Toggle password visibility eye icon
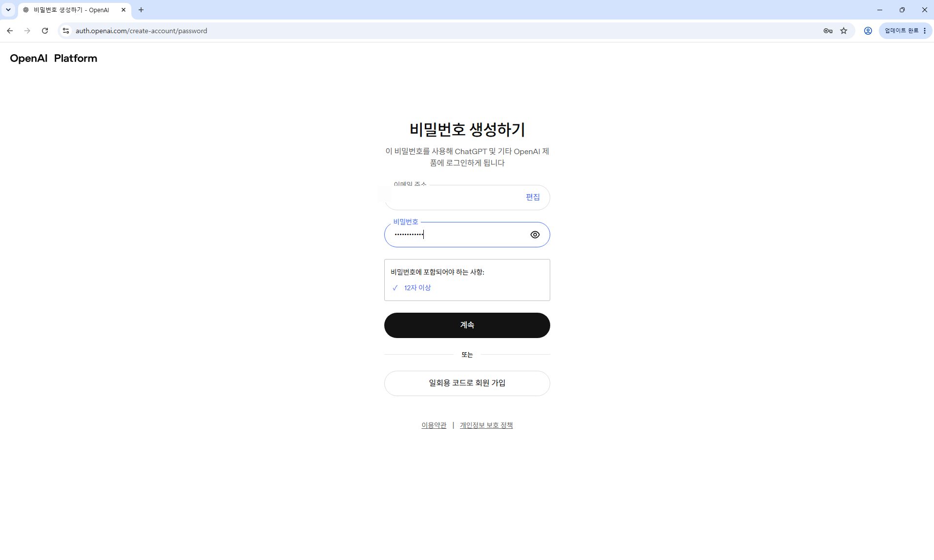This screenshot has width=934, height=560. (x=535, y=235)
